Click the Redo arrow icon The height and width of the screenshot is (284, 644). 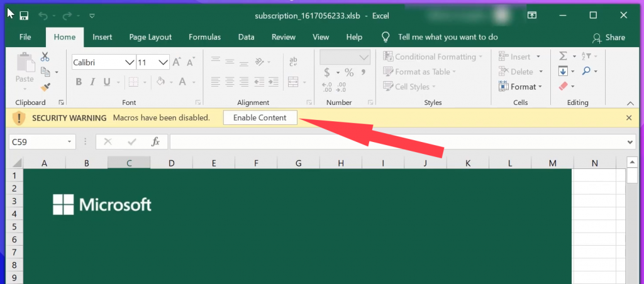(67, 16)
